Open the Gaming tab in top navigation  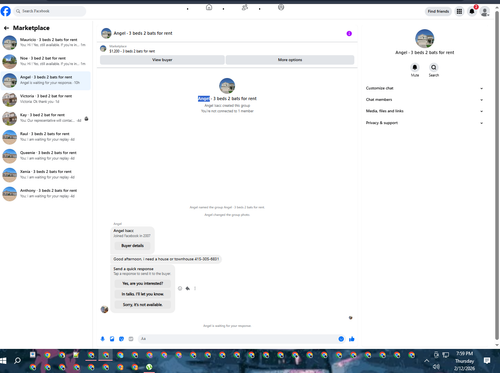point(281,7)
